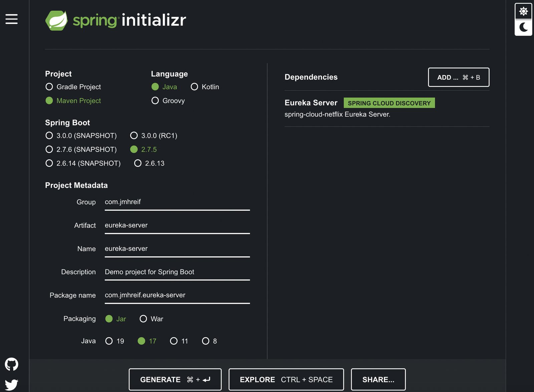Select Java version 19

coord(114,341)
